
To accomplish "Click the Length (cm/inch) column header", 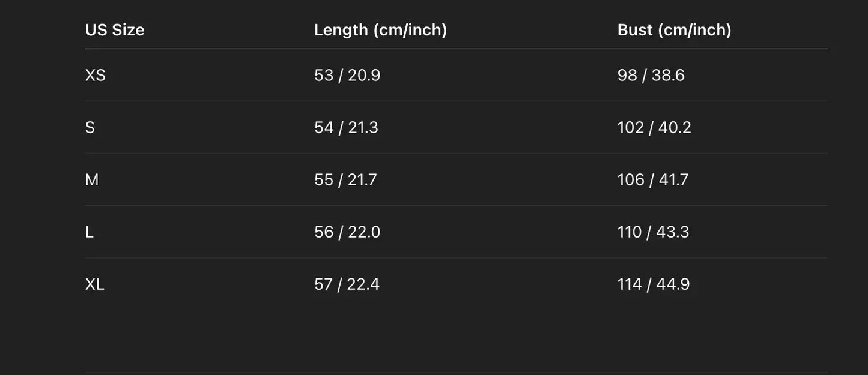I will tap(380, 30).
